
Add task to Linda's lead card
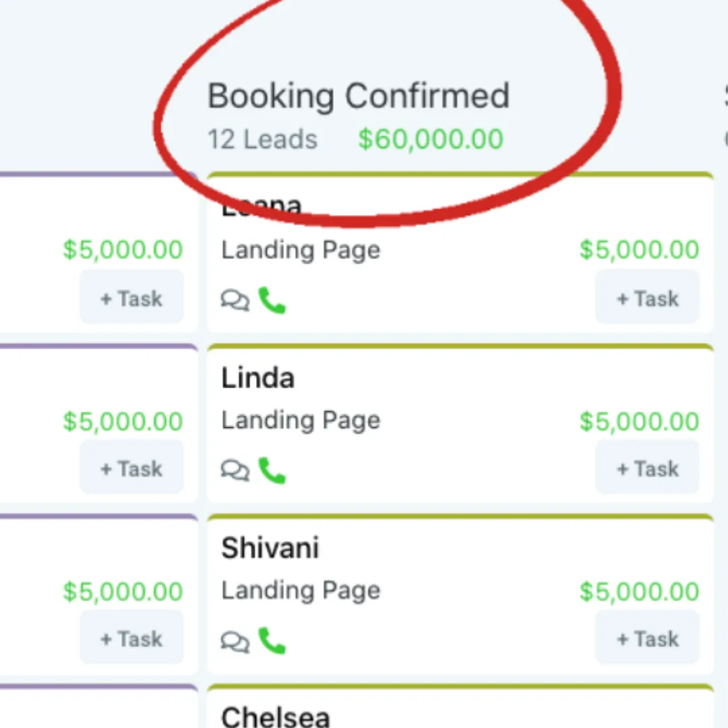[647, 468]
